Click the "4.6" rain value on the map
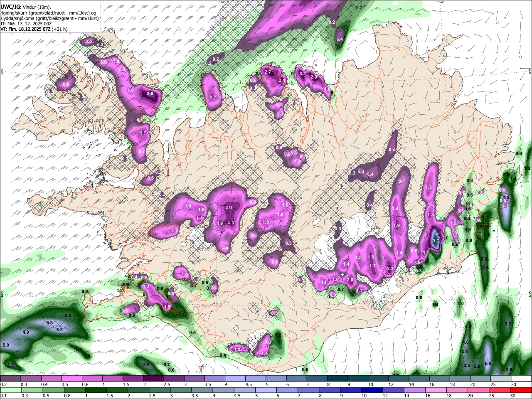532x399 pixels. (465, 342)
